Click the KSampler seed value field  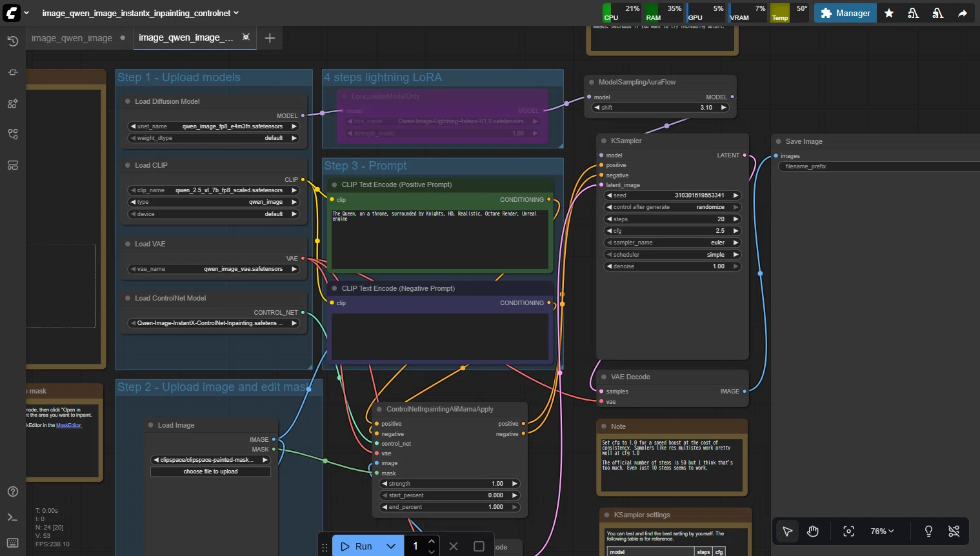tap(672, 195)
